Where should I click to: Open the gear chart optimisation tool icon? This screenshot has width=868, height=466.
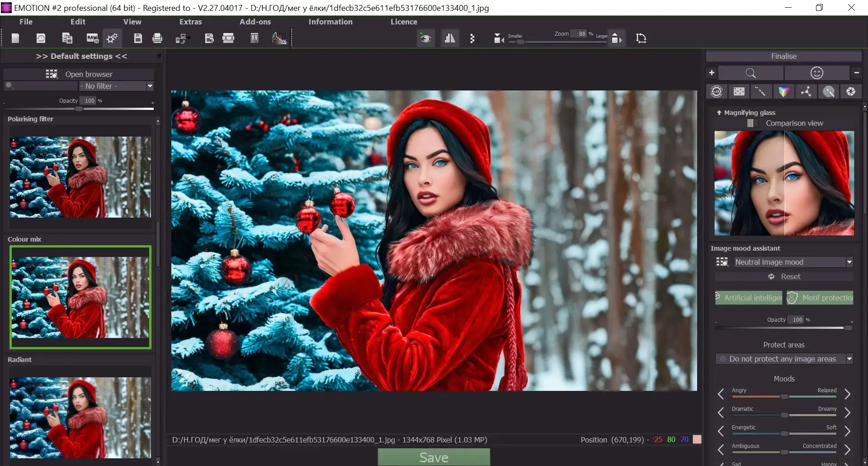(717, 91)
